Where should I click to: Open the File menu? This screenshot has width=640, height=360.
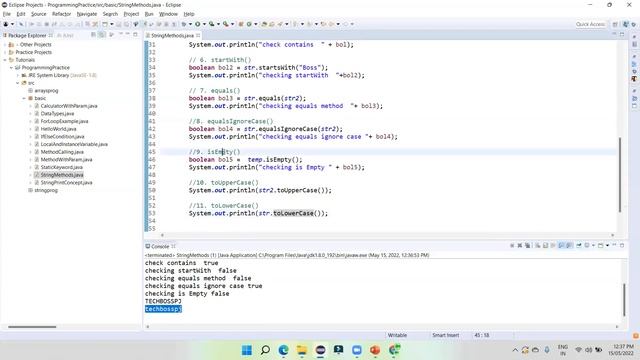(x=7, y=14)
